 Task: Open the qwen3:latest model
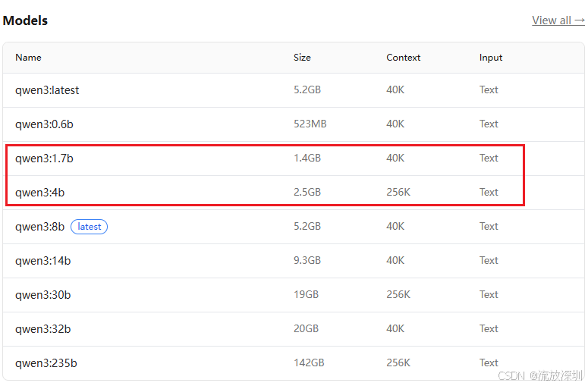[47, 90]
